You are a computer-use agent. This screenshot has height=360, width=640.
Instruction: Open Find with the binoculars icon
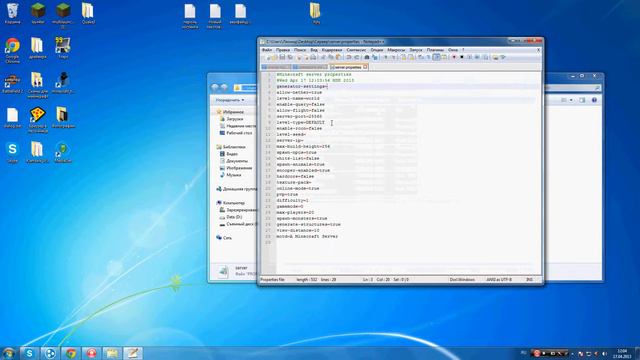(x=367, y=57)
